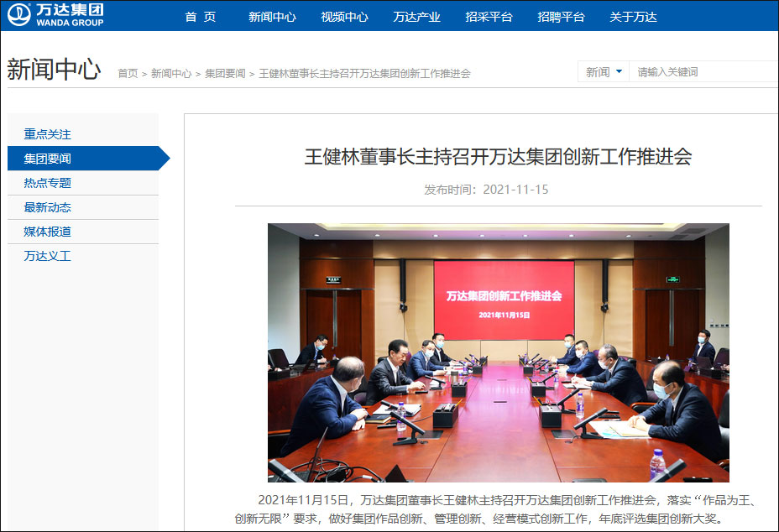Click the Wanda Group logo

click(55, 15)
